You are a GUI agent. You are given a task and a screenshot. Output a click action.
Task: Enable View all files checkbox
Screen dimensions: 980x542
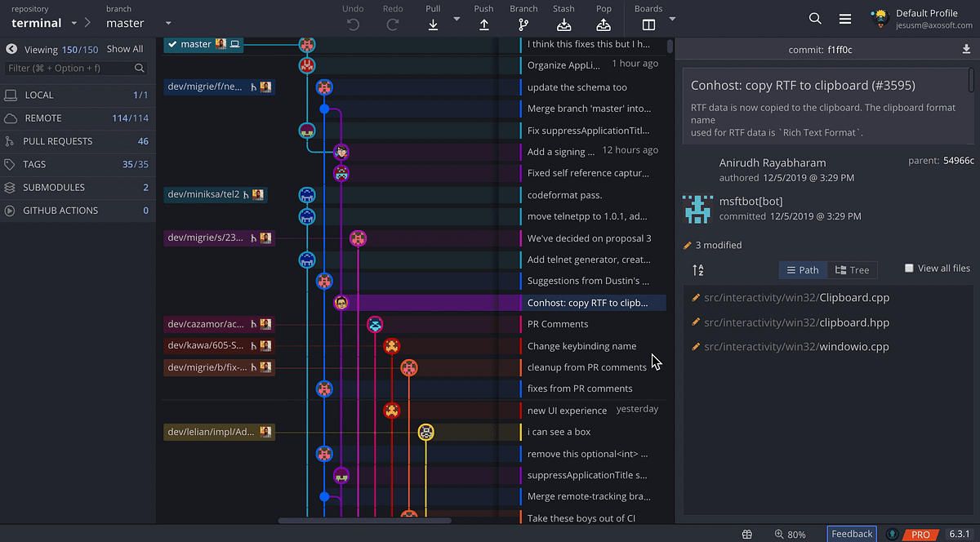[909, 267]
